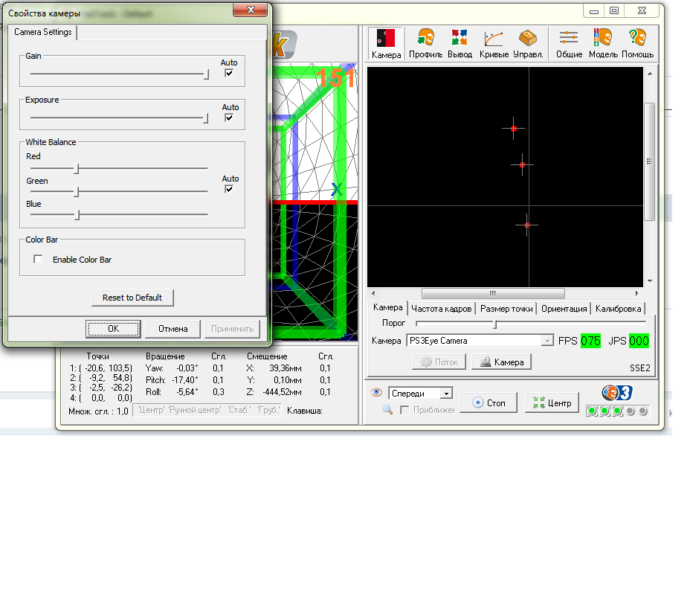
Task: Open the Управл. control section
Action: (x=528, y=43)
